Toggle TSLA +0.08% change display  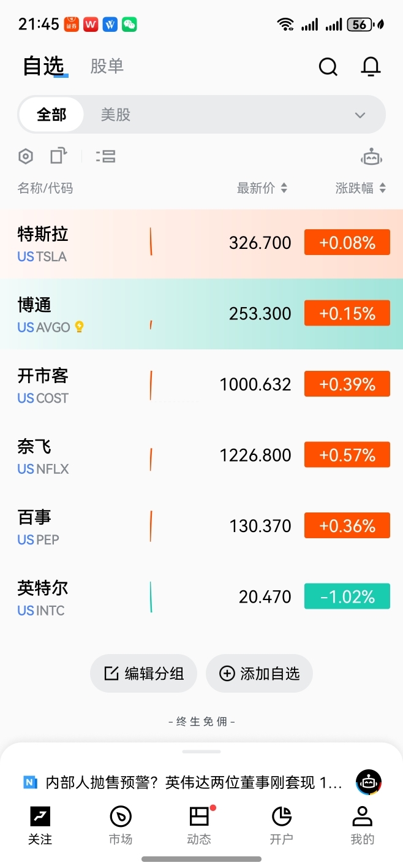point(347,243)
